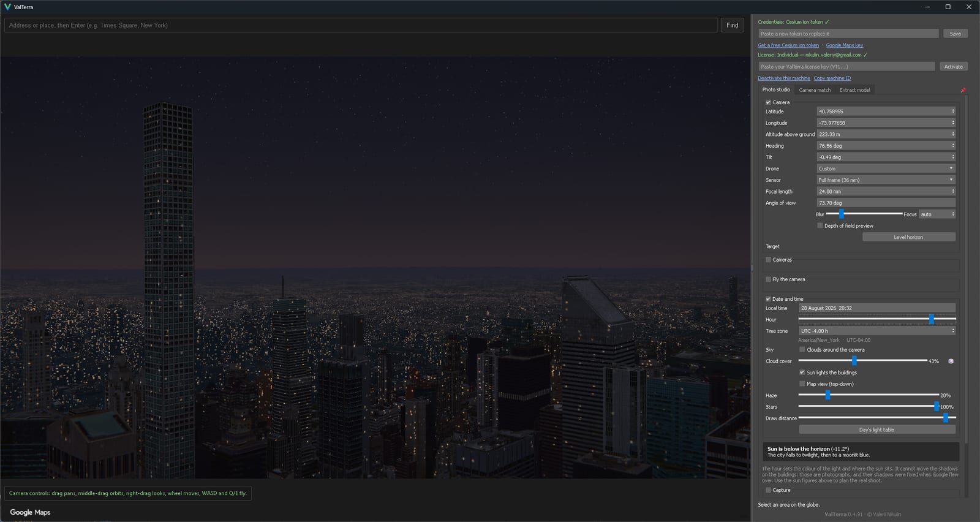
Task: Open the Day's light table
Action: (x=876, y=430)
